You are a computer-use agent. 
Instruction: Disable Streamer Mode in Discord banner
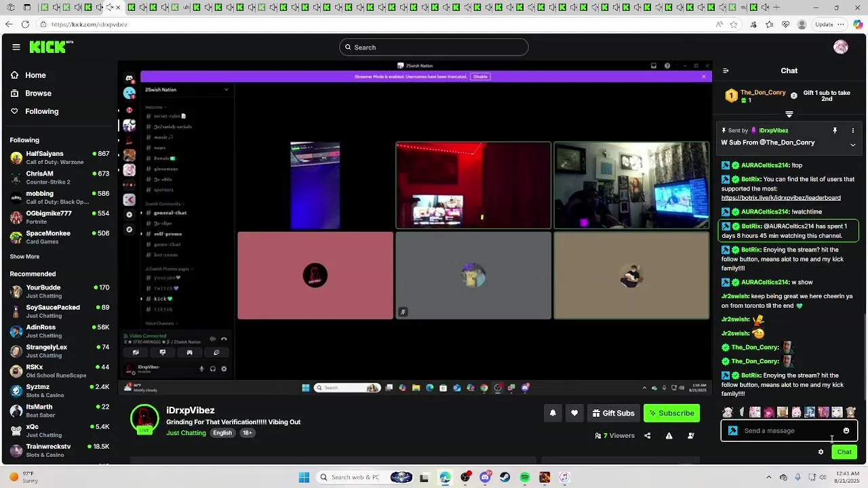click(x=480, y=77)
